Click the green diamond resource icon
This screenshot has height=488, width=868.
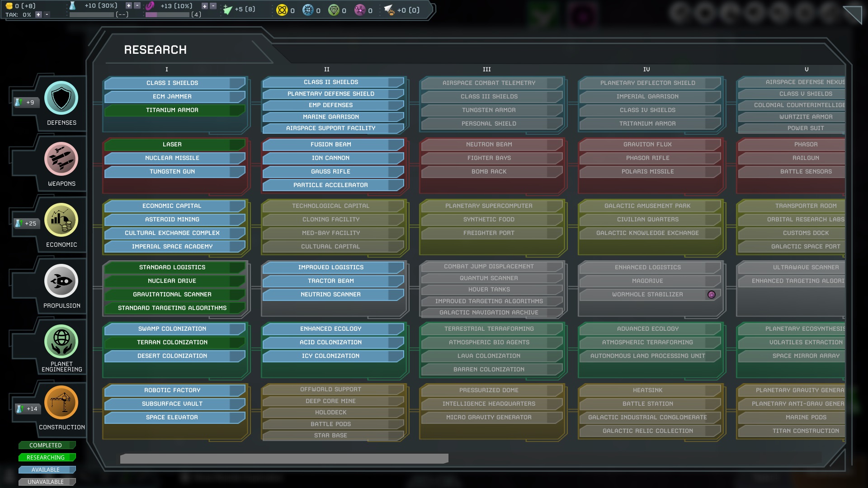tap(334, 10)
